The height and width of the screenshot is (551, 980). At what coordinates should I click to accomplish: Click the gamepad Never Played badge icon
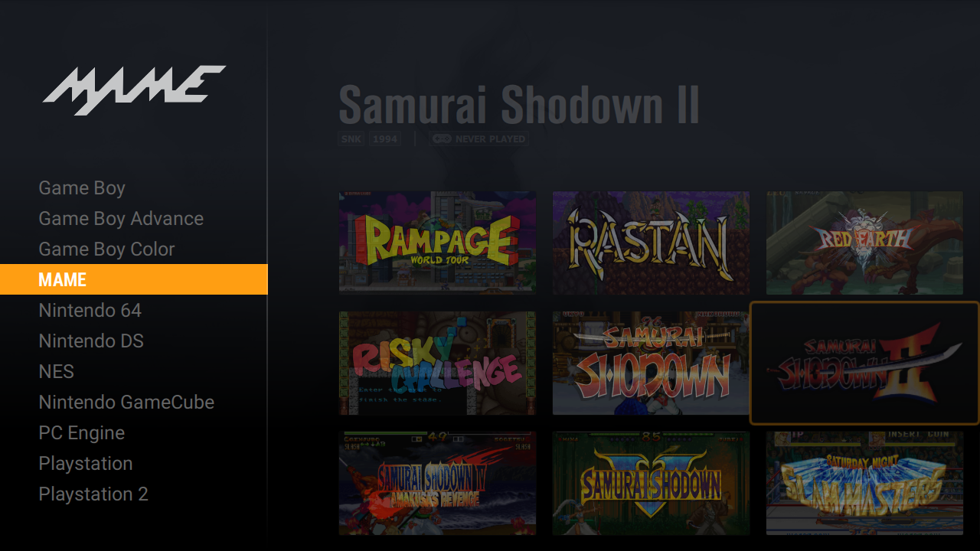(442, 139)
